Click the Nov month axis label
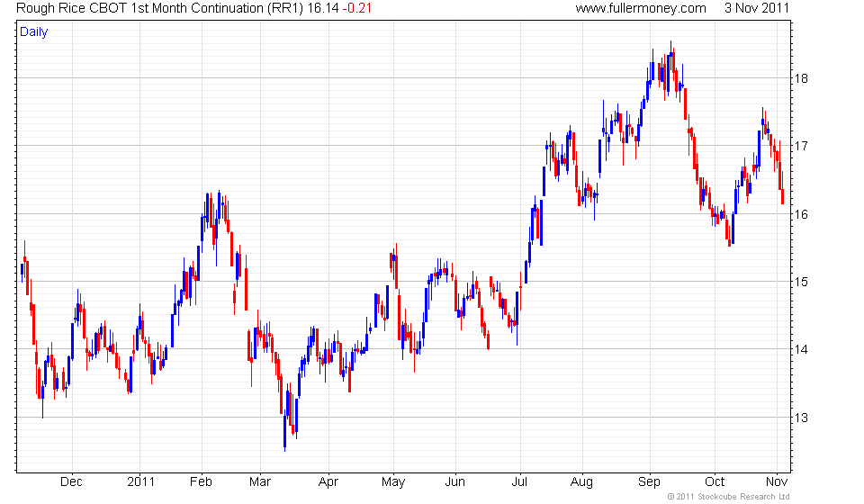864x504 pixels. [x=777, y=482]
